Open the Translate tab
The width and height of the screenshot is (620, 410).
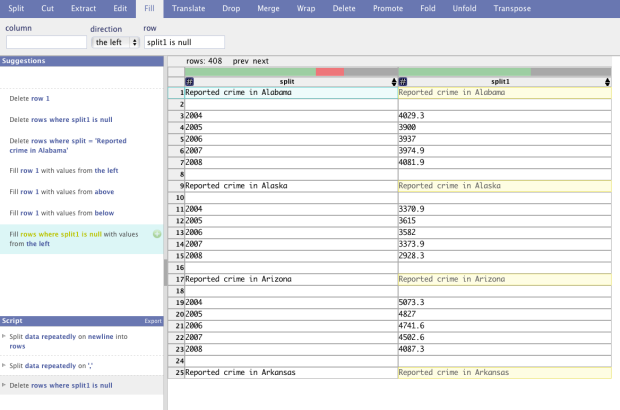coord(189,8)
